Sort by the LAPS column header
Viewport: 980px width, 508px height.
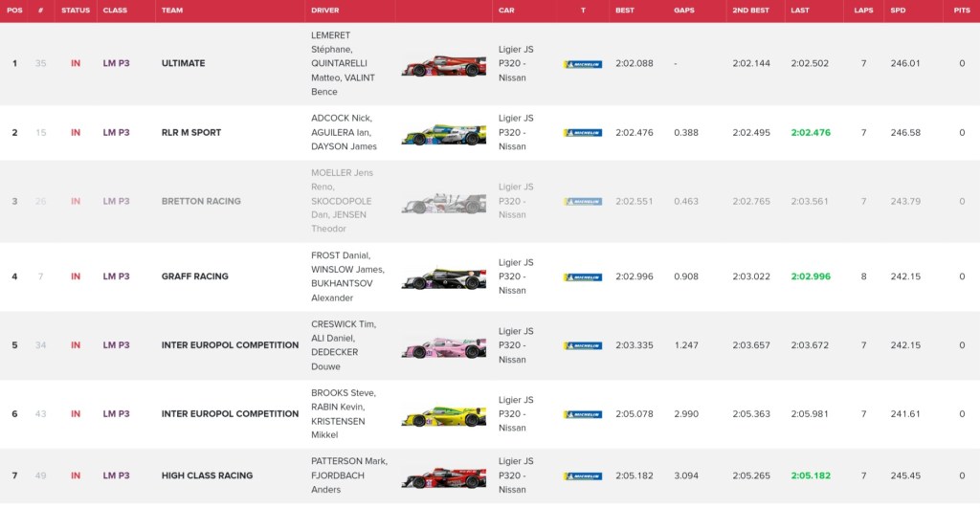[x=863, y=11]
